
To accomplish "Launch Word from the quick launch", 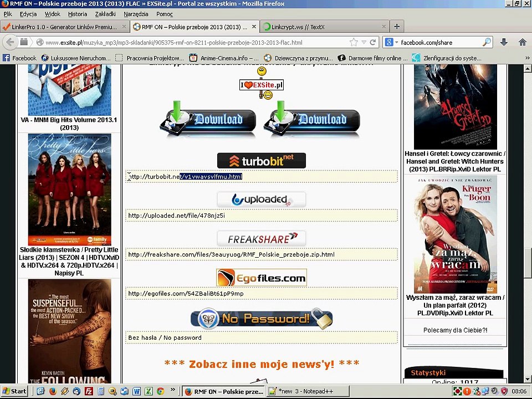I will tap(136, 391).
